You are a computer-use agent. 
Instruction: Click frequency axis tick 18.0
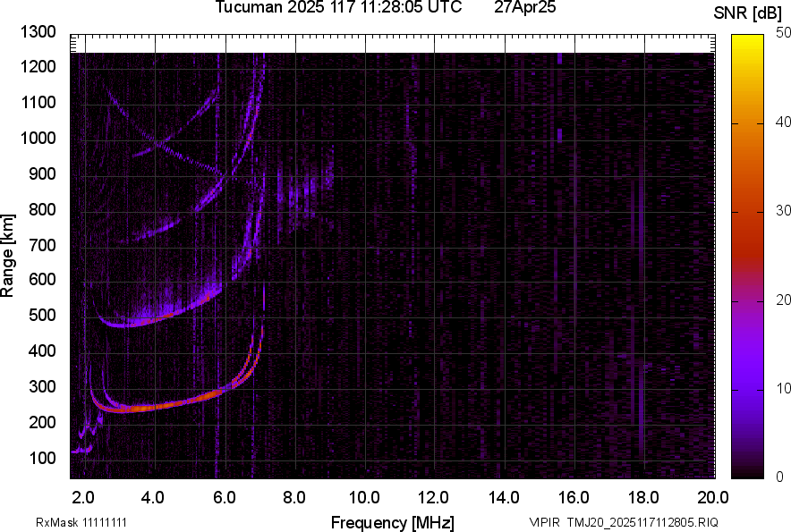point(643,498)
